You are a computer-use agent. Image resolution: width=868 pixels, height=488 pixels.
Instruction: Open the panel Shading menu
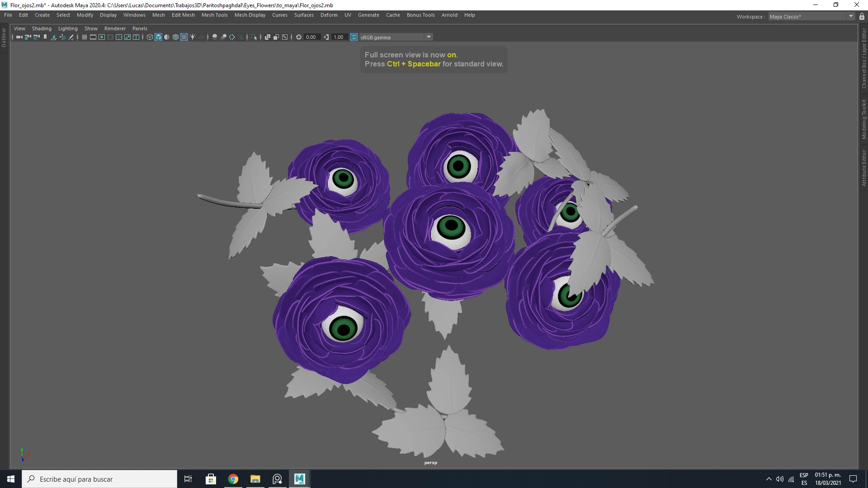[x=42, y=28]
